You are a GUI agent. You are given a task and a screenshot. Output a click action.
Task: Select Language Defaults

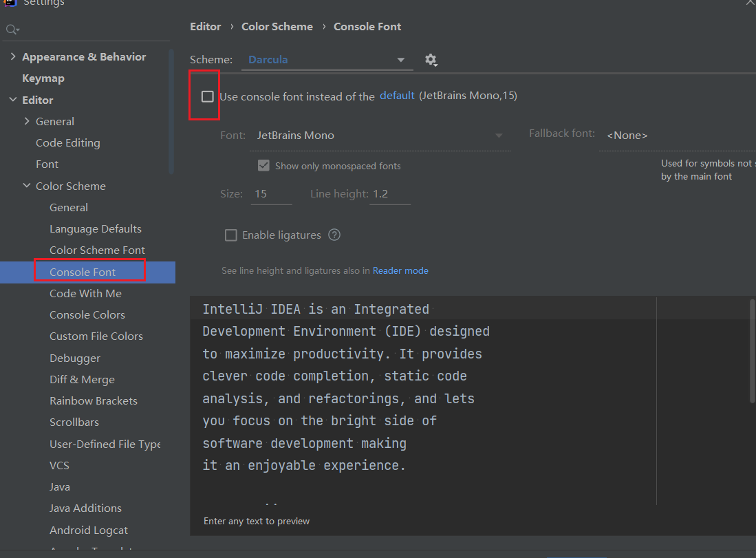click(x=96, y=229)
